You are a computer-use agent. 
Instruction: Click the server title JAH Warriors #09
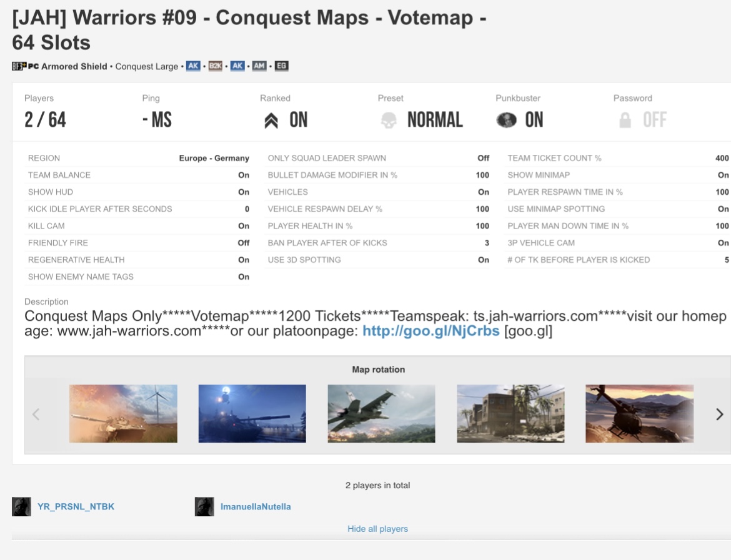pyautogui.click(x=249, y=30)
